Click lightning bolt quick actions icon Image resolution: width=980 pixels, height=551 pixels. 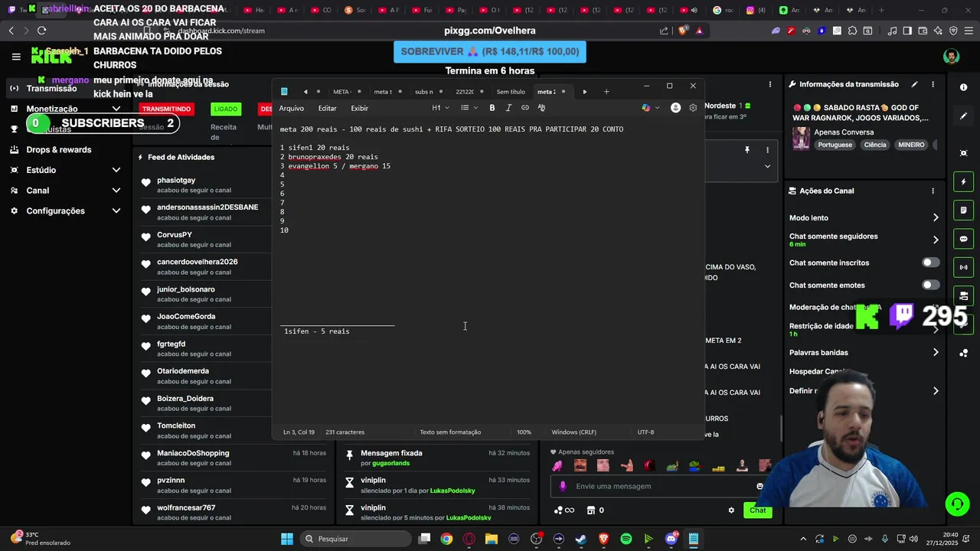[963, 182]
